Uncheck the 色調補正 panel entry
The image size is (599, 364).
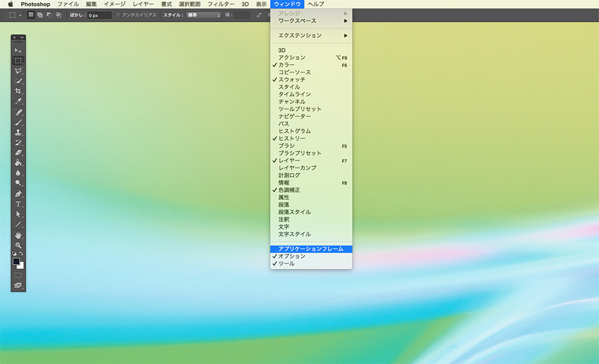311,190
